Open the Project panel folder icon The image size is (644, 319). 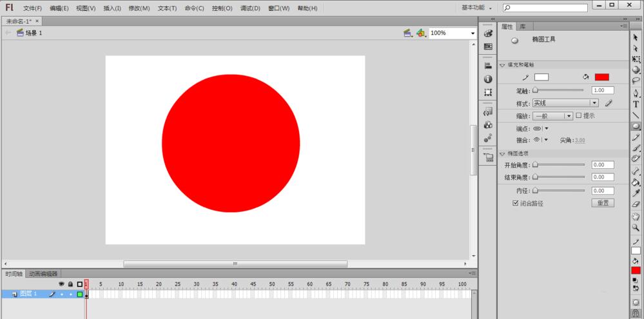(489, 157)
